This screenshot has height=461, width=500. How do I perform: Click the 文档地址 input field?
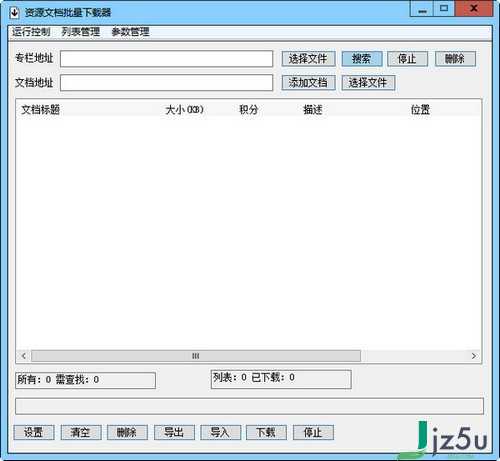[166, 82]
